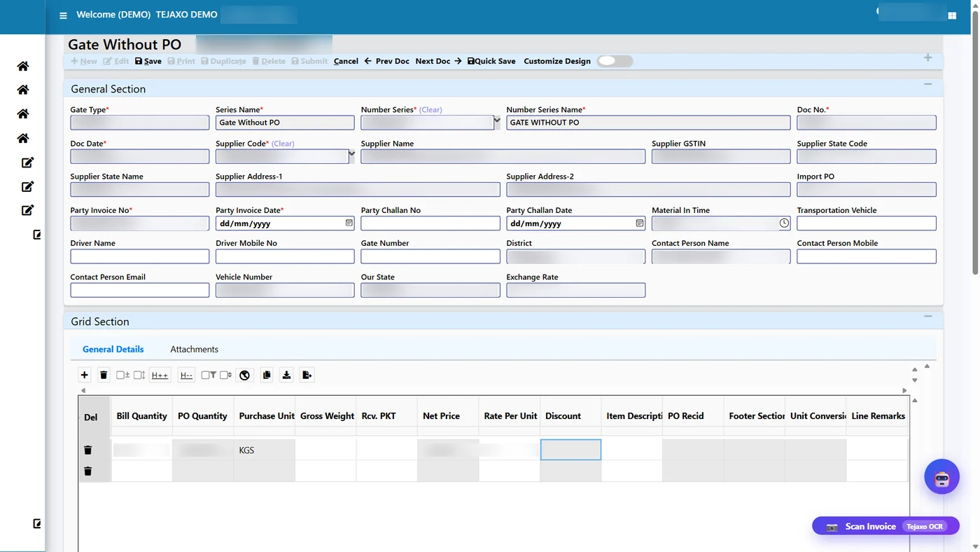Add a new grid row with the plus icon

[x=85, y=375]
